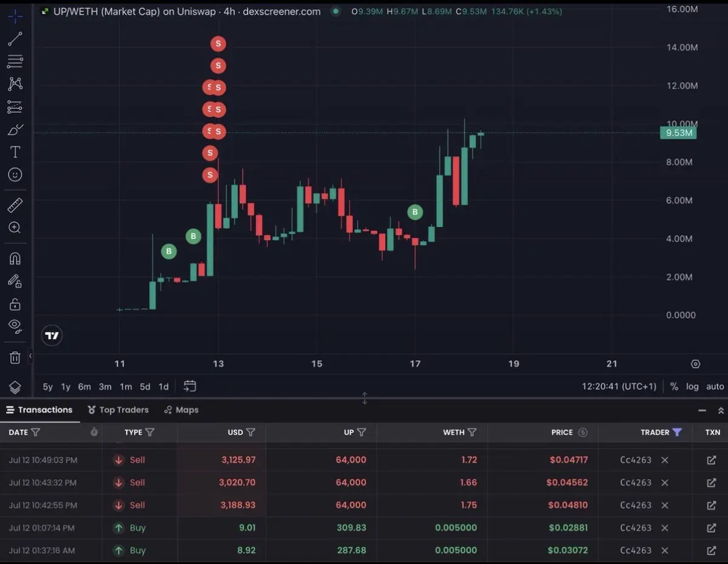This screenshot has height=564, width=728.
Task: Open transaction link for 01:07:14 PM buy
Action: (x=712, y=528)
